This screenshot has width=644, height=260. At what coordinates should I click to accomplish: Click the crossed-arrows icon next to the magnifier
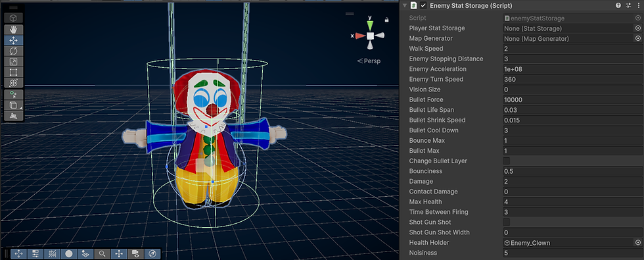click(x=119, y=254)
